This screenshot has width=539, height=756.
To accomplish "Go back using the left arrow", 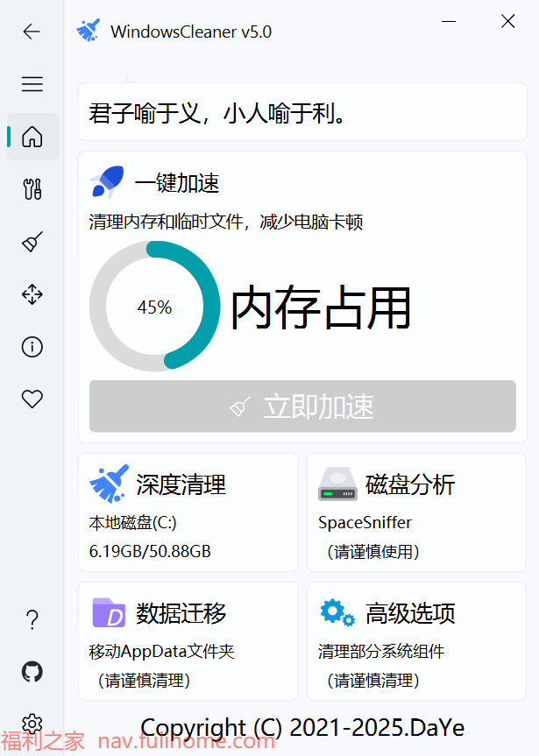I will [x=32, y=32].
